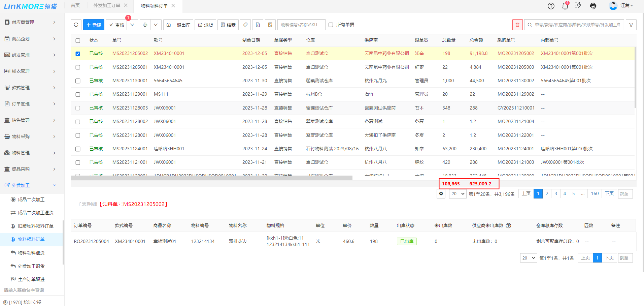
Task: Click the 新建 button
Action: pos(94,25)
